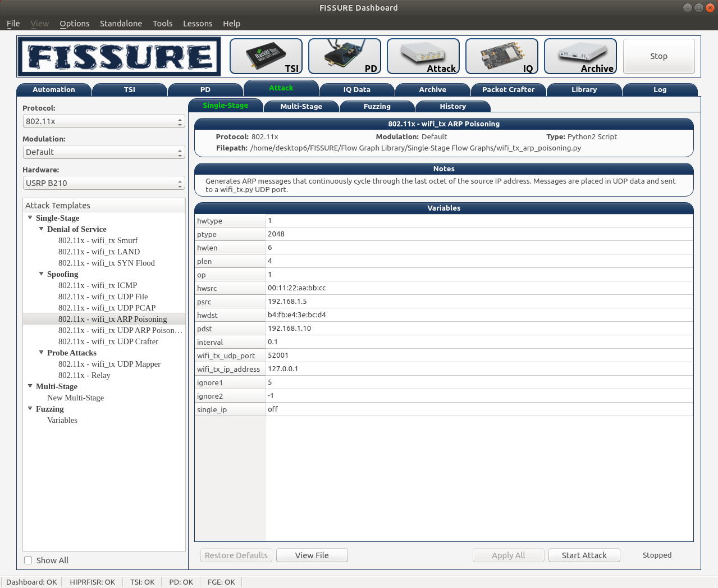The height and width of the screenshot is (588, 718).
Task: Open the Fuzzing attack sub-tab
Action: point(377,107)
